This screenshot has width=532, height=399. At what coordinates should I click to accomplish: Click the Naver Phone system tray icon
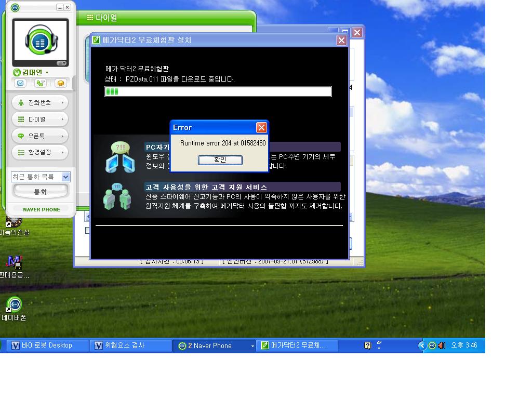(x=432, y=345)
